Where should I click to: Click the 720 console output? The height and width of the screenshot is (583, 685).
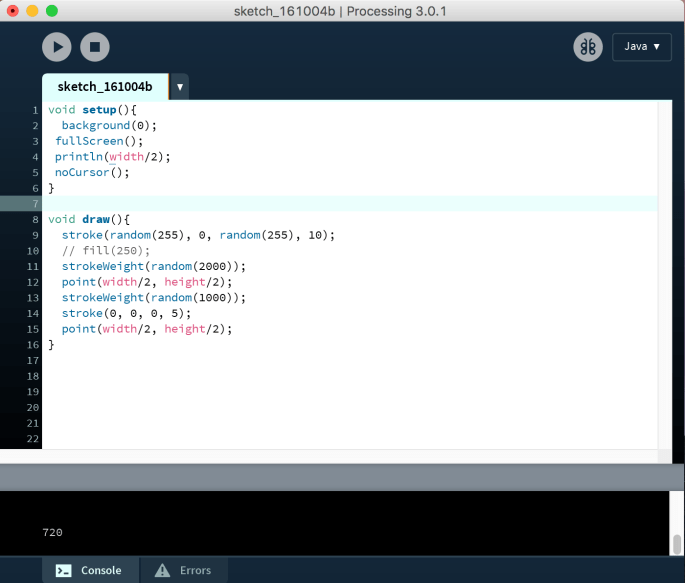(x=52, y=532)
